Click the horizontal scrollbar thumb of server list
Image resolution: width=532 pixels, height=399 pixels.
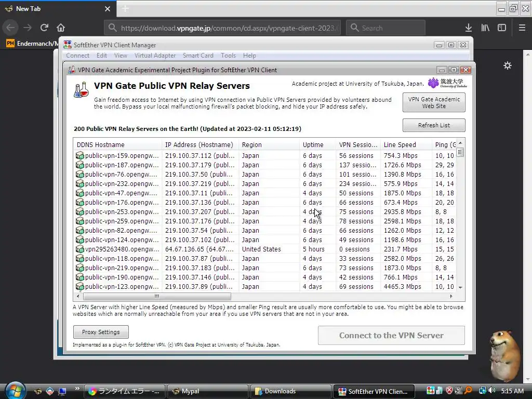coord(157,296)
